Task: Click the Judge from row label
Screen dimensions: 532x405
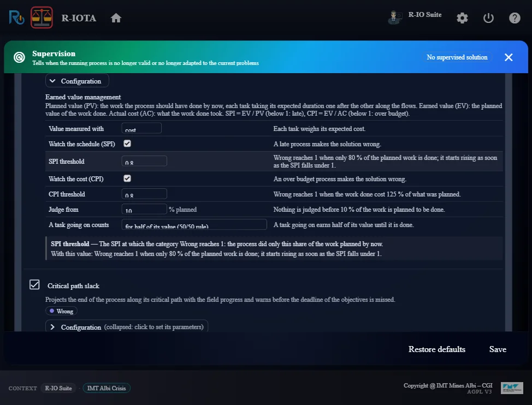Action: (63, 210)
